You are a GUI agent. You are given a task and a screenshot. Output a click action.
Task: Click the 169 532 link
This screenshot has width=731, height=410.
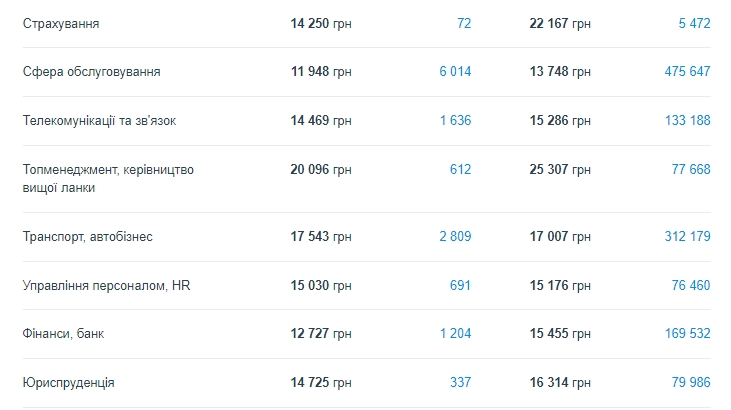tap(687, 334)
